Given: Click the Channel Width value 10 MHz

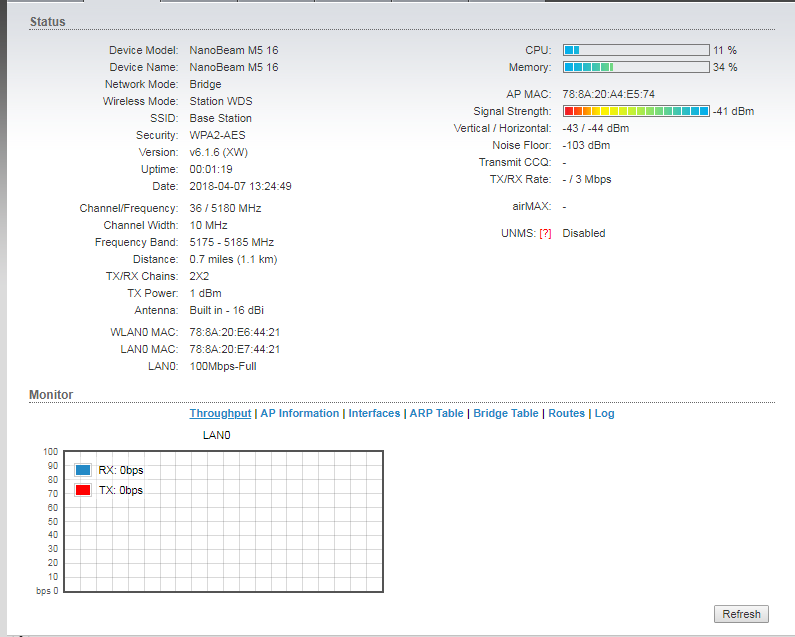Looking at the screenshot, I should [208, 225].
